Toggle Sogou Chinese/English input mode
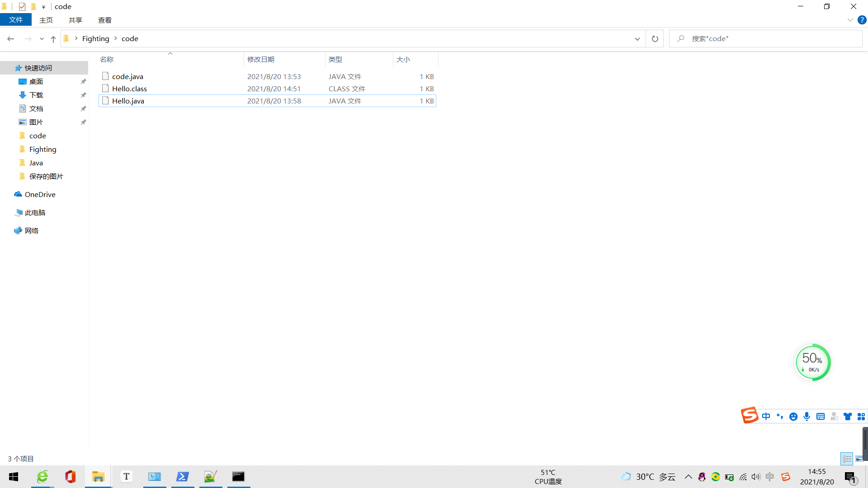This screenshot has height=488, width=868. 766,416
